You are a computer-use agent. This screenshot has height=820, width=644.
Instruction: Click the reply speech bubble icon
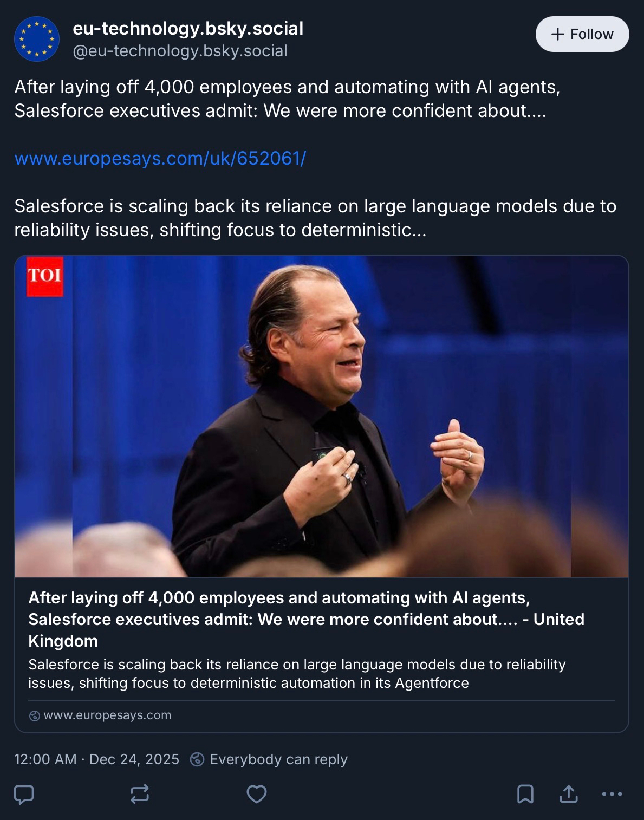[24, 795]
